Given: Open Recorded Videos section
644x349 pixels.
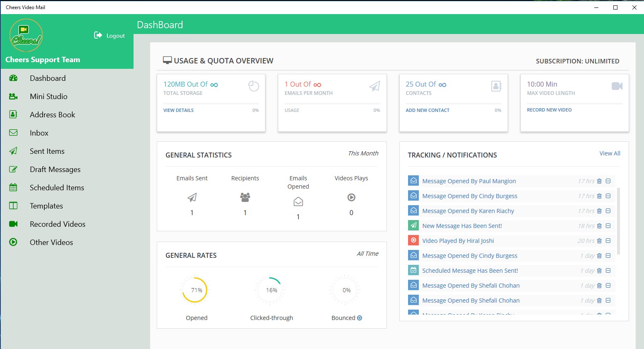Looking at the screenshot, I should coord(58,224).
